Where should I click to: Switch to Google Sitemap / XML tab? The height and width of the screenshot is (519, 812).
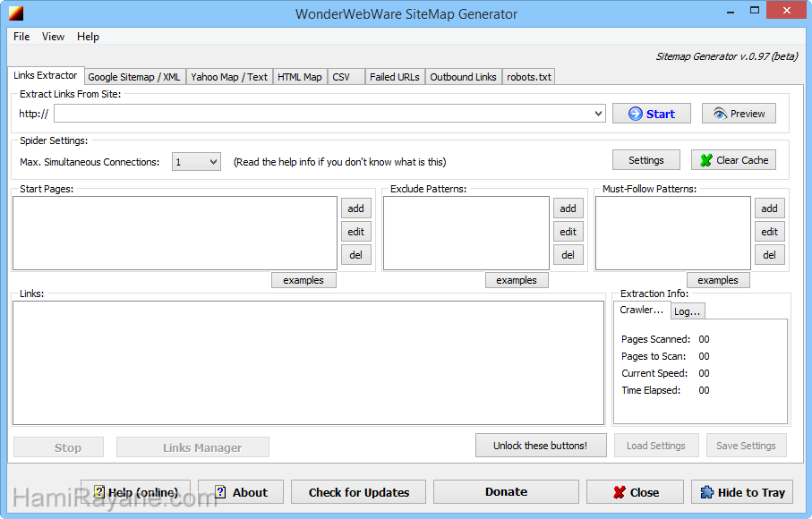coord(134,77)
